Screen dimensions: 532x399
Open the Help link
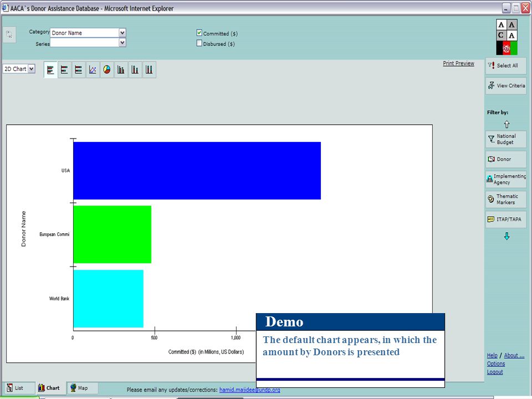coord(492,355)
